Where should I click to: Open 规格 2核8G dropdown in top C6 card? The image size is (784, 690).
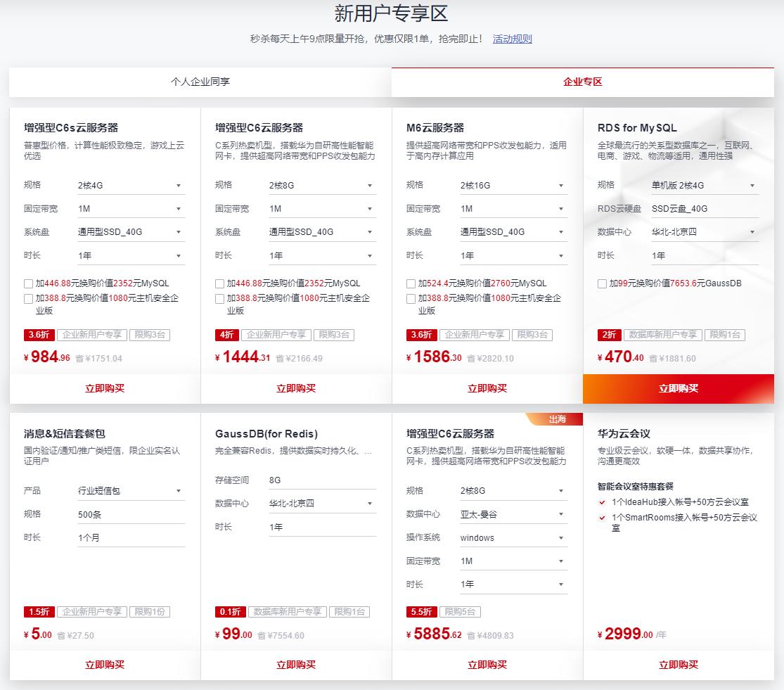coord(323,186)
